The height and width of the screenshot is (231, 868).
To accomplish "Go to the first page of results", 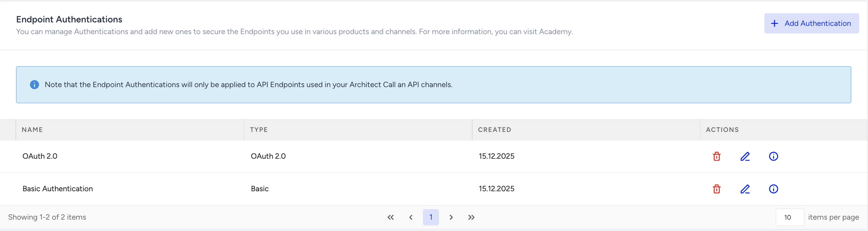I will (390, 217).
